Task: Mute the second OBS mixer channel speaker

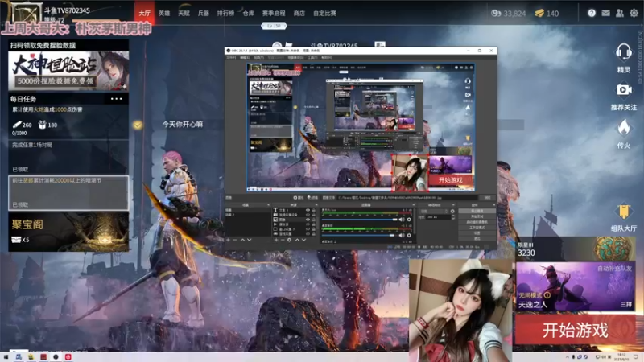Action: (402, 235)
